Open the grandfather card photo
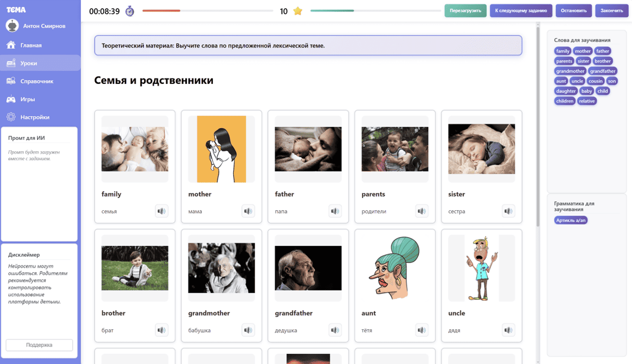The height and width of the screenshot is (364, 632). (308, 268)
